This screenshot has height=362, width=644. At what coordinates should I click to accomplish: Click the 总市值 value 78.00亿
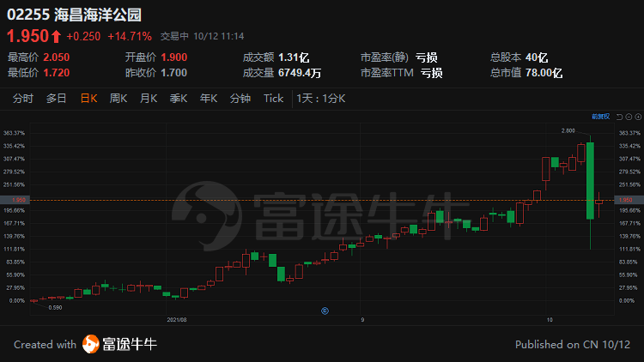(544, 73)
